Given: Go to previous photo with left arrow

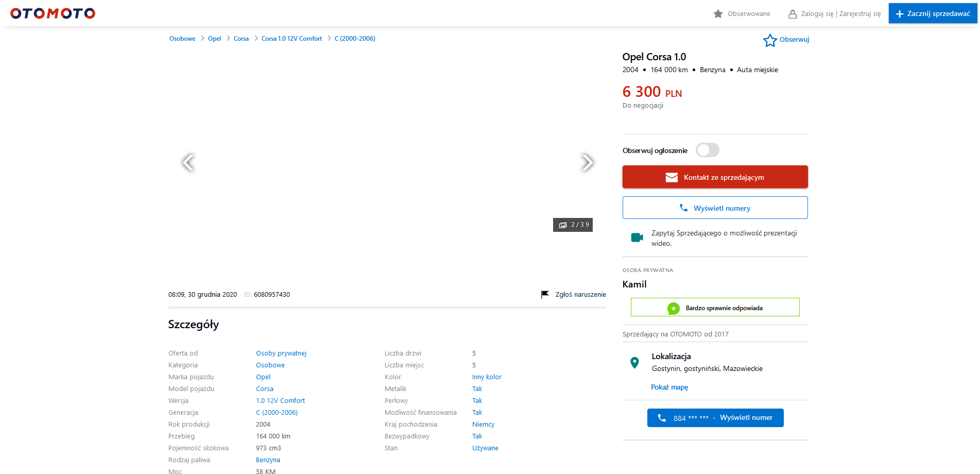Looking at the screenshot, I should [188, 162].
